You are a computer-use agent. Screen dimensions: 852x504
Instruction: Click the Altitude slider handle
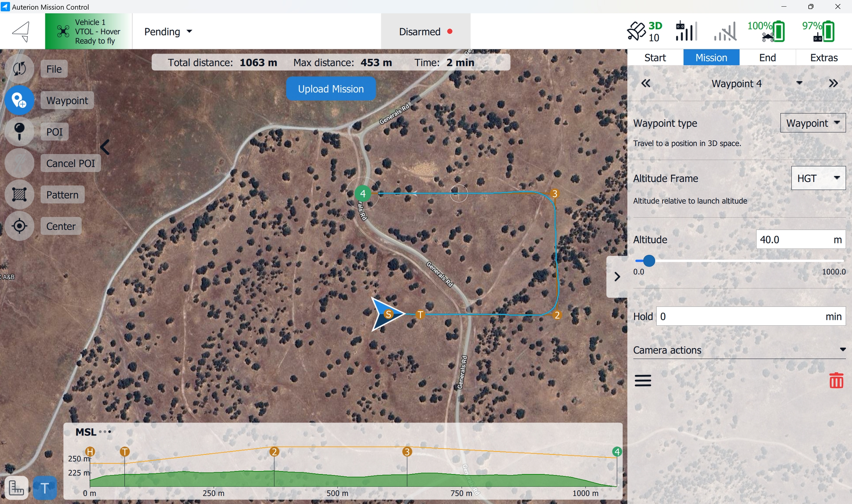tap(649, 261)
